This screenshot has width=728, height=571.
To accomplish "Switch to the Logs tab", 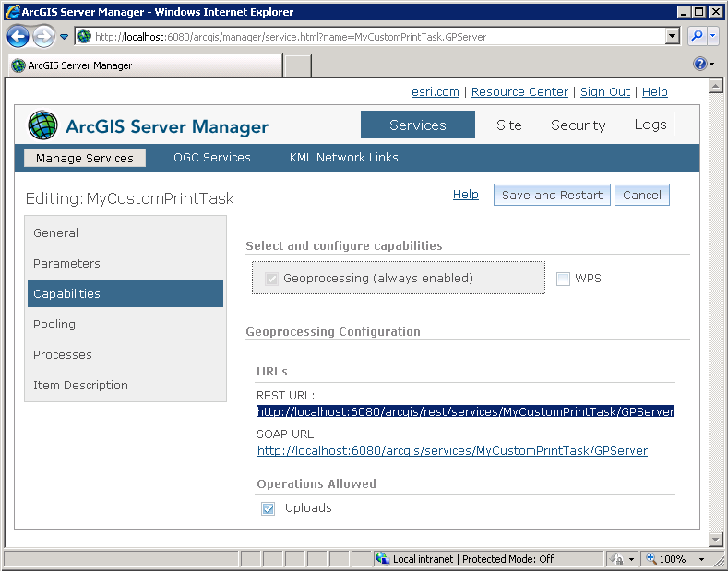I will pos(650,125).
